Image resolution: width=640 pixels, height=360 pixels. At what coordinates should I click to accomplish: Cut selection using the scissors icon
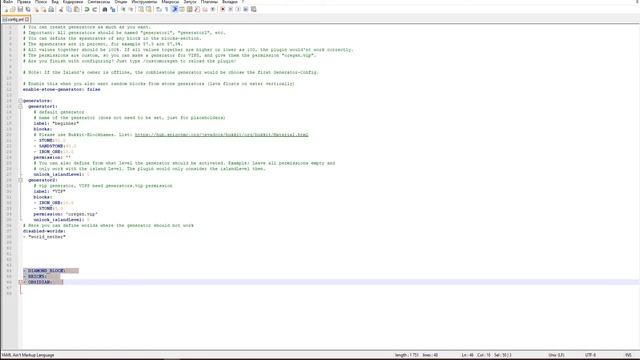click(61, 9)
